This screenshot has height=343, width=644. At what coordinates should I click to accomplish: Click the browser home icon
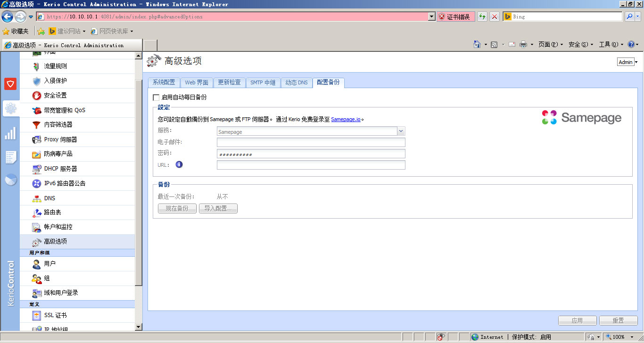click(477, 44)
